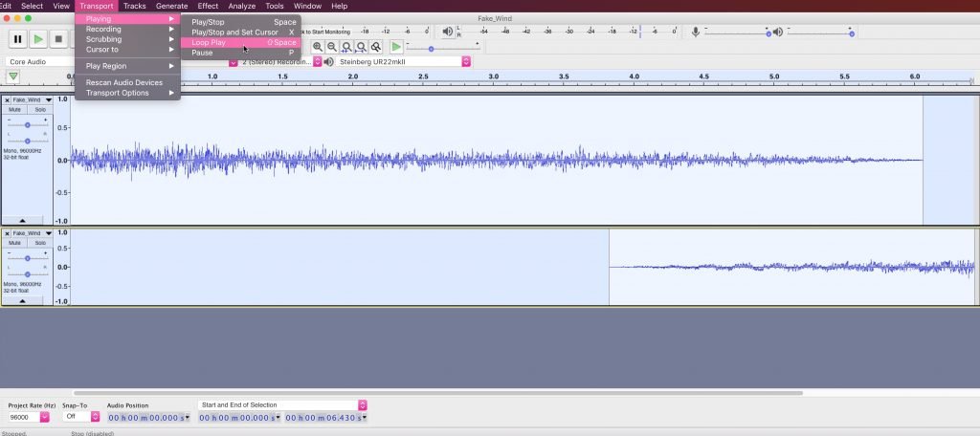Open the Transport Options submenu
980x436 pixels.
[127, 93]
